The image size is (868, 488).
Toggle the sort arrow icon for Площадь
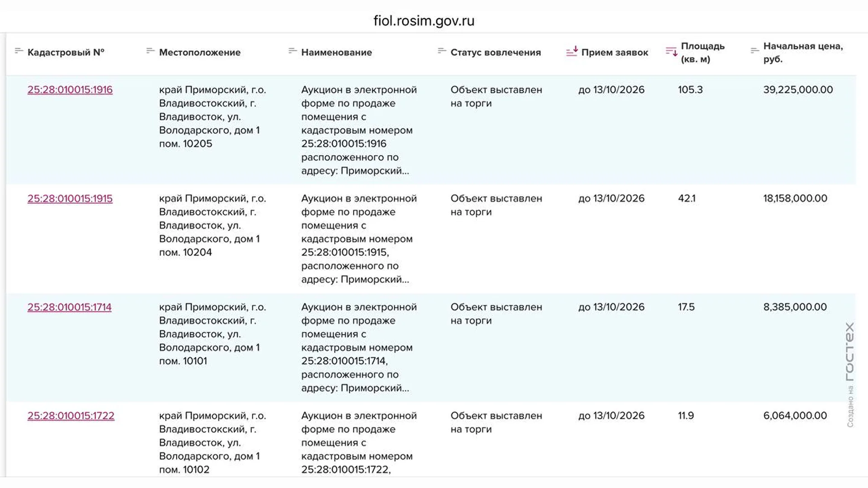[x=671, y=51]
